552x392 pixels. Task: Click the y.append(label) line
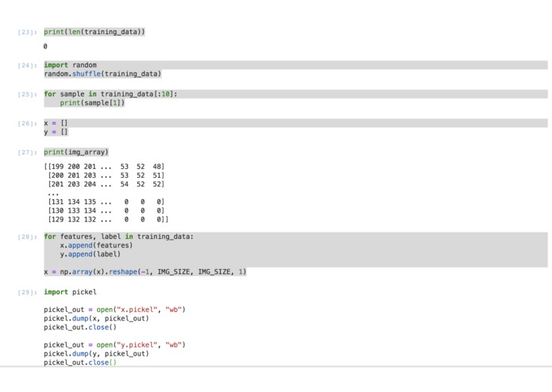click(x=90, y=254)
